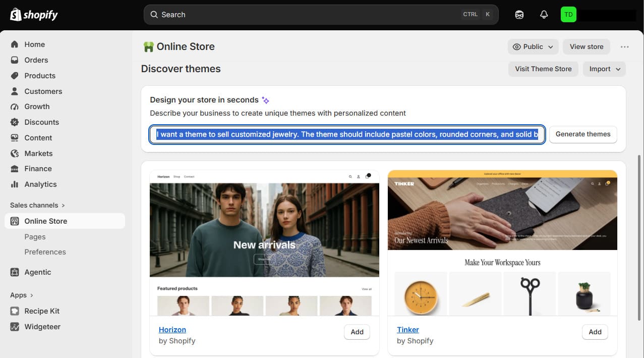The height and width of the screenshot is (358, 644).
Task: Click the green store icon in page title
Action: [x=148, y=46]
